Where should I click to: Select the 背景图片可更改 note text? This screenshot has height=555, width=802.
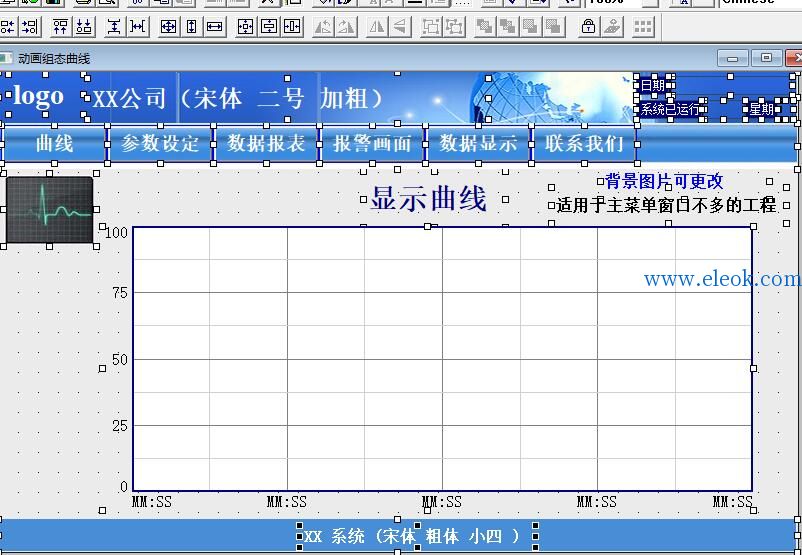point(664,181)
